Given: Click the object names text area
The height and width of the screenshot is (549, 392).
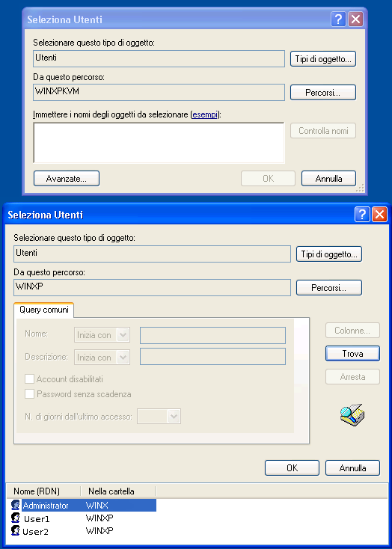Looking at the screenshot, I should pyautogui.click(x=159, y=143).
